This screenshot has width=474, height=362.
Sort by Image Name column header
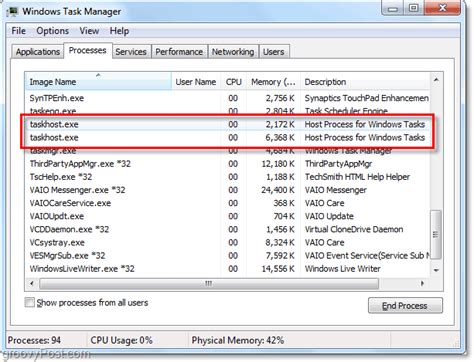pyautogui.click(x=98, y=82)
